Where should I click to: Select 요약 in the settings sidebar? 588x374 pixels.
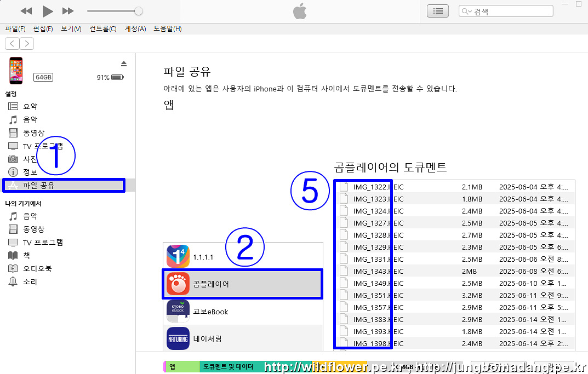(x=30, y=106)
